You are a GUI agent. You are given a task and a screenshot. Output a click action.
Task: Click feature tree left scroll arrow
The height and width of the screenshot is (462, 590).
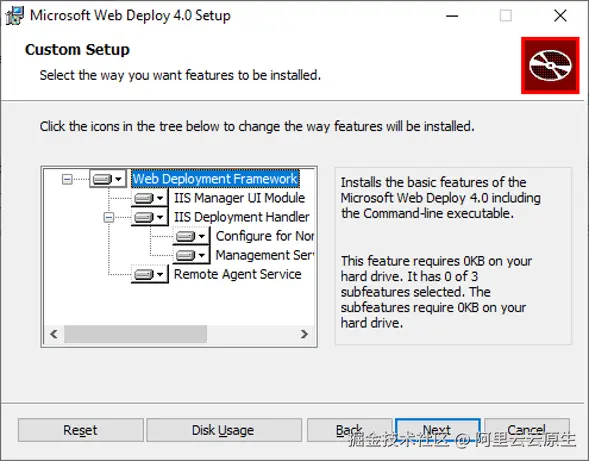(x=54, y=334)
